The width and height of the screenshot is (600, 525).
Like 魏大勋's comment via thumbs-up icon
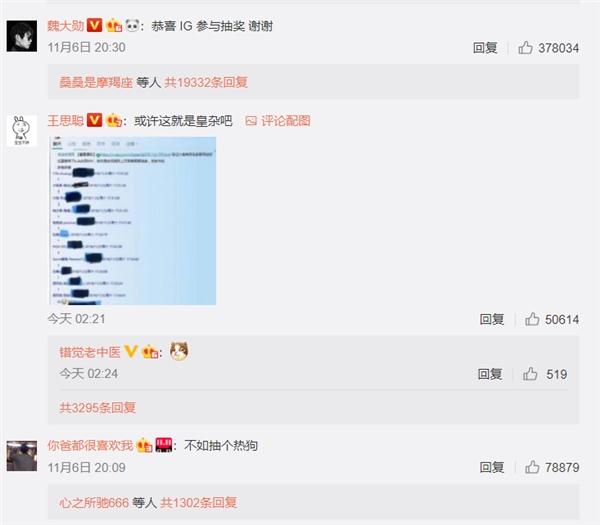(525, 48)
